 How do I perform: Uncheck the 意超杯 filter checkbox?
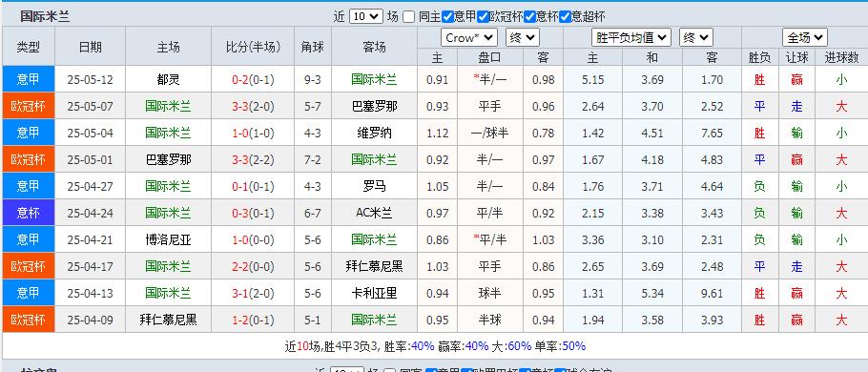pyautogui.click(x=566, y=16)
